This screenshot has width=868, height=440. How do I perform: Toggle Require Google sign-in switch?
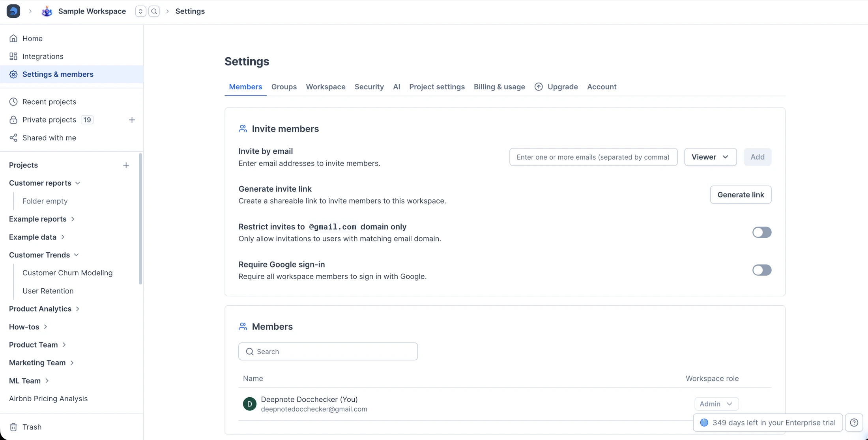point(761,270)
